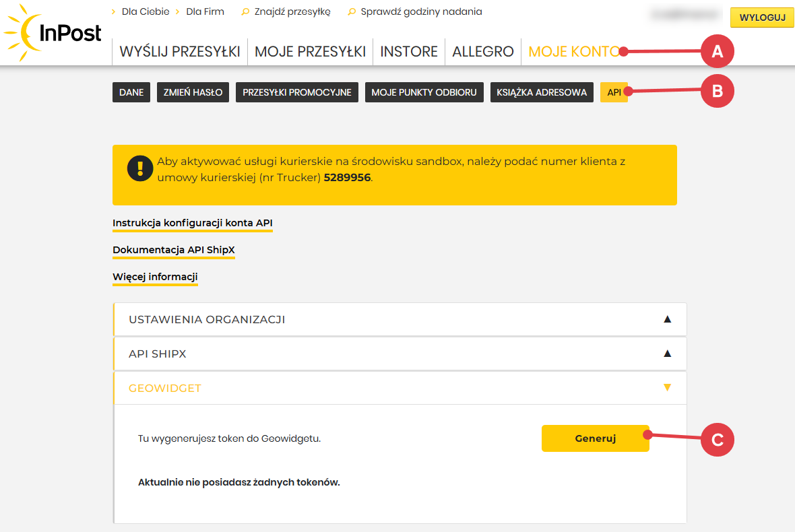Expand USTAWIENIA ORGANIZACJI section header
795x532 pixels.
pos(400,319)
